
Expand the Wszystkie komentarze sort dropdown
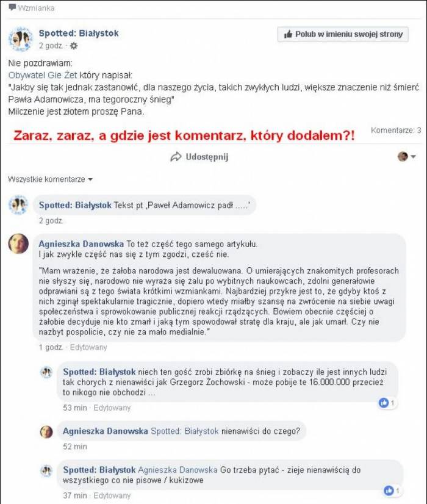tap(50, 179)
